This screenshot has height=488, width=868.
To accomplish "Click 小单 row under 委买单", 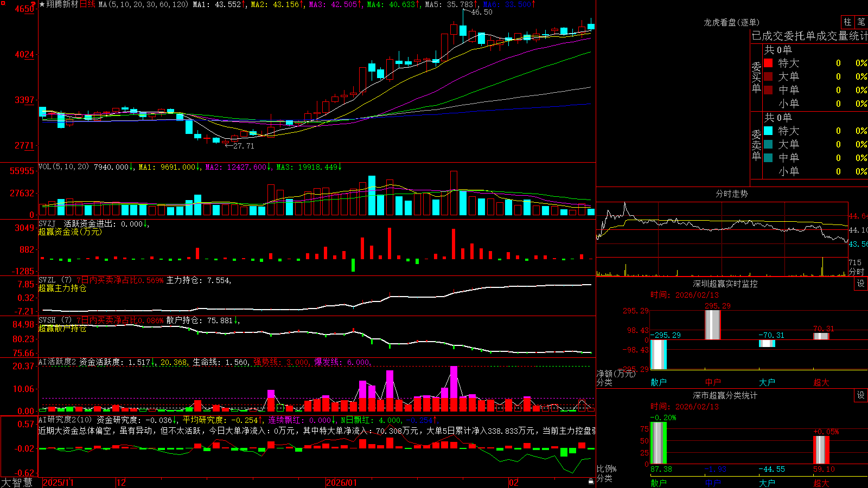I will tap(815, 104).
